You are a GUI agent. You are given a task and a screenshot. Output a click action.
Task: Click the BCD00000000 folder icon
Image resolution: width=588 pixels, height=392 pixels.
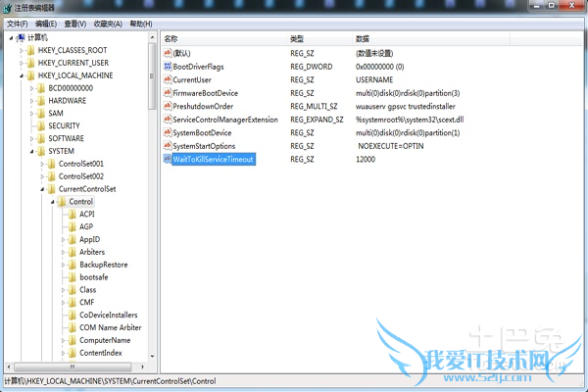click(41, 88)
